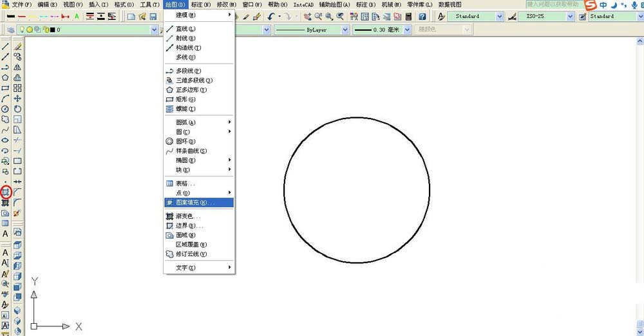Select the Ellipse tool in left toolbar
644x336 pixels.
pyautogui.click(x=5, y=140)
